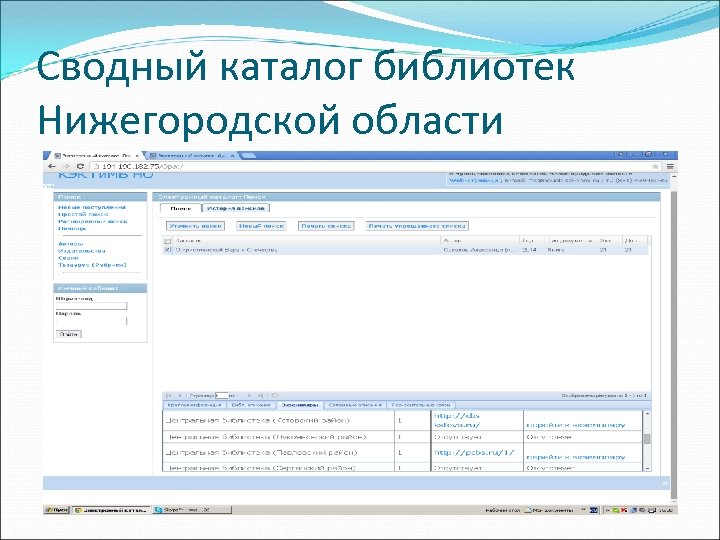
Task: Select Связанные описания tab
Action: pyautogui.click(x=355, y=405)
